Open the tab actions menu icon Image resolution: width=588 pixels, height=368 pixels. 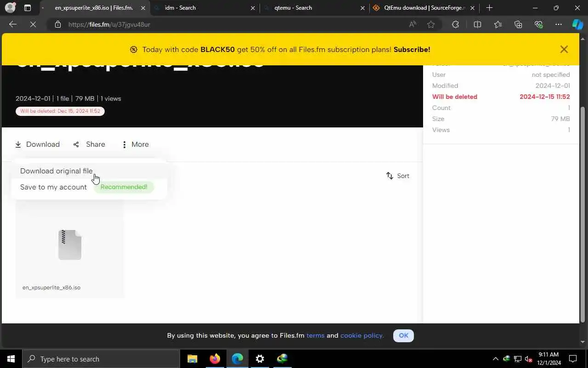coord(28,8)
